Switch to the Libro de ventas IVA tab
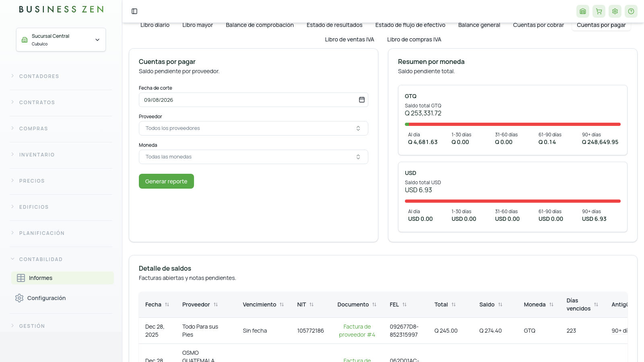The height and width of the screenshot is (362, 644). [x=349, y=39]
